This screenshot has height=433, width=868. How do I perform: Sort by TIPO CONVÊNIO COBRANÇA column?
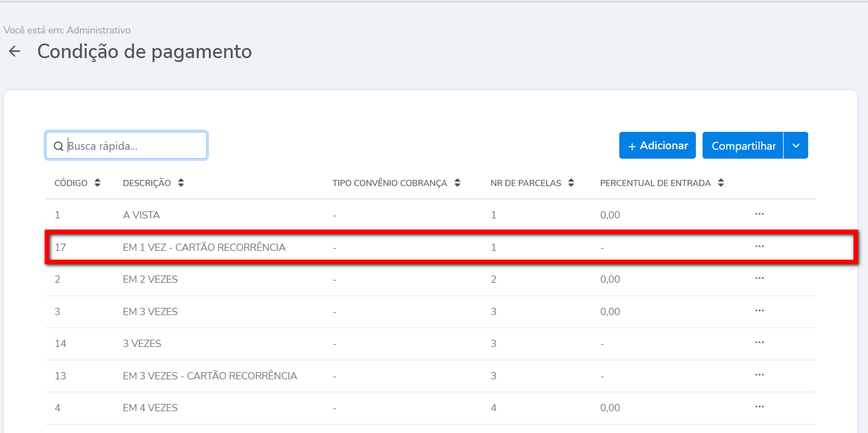pos(457,183)
